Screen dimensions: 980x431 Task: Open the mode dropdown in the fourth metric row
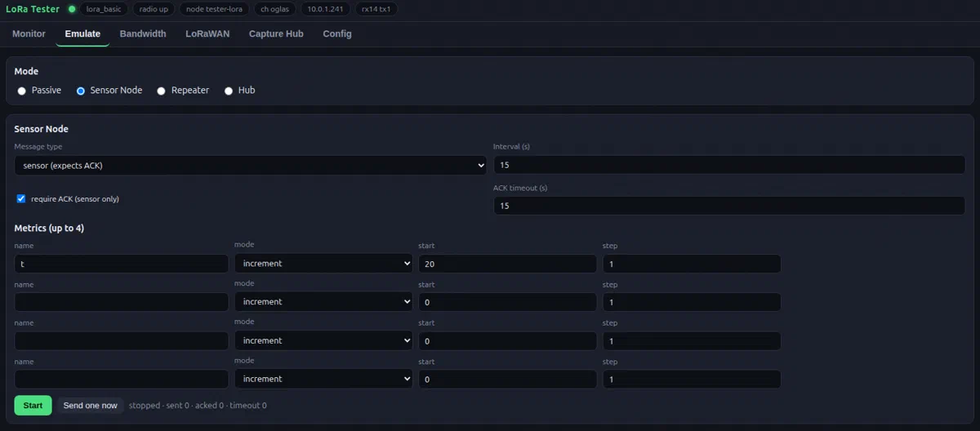[323, 379]
